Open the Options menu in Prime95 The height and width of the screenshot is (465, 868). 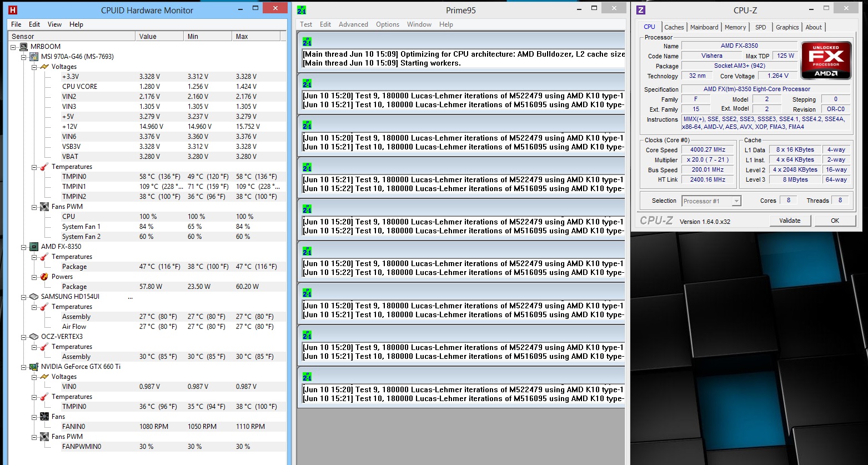[388, 24]
